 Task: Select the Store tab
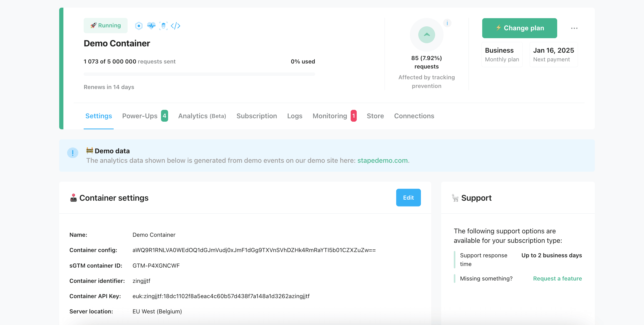[x=375, y=116]
